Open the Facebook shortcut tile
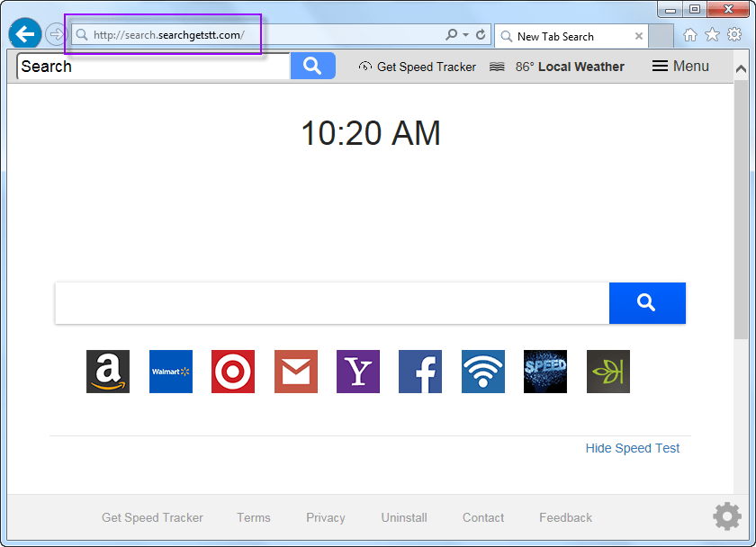Viewport: 756px width, 547px height. tap(420, 372)
